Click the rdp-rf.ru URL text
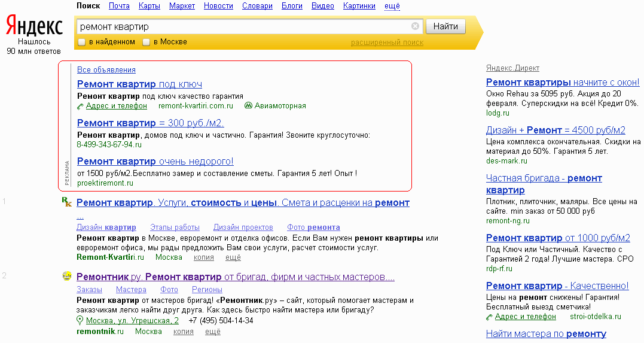The height and width of the screenshot is (343, 644). pos(499,269)
